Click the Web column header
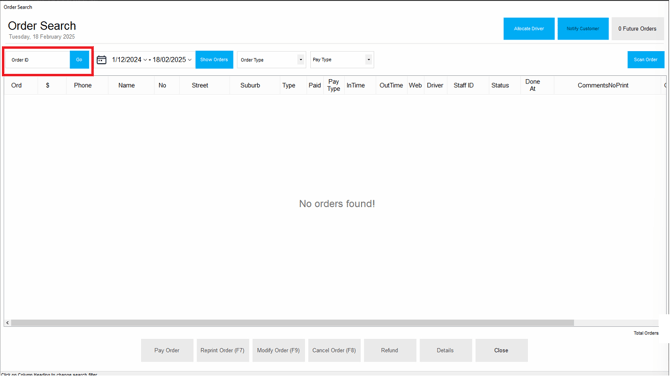Screen dimensions: 670x377 415,85
